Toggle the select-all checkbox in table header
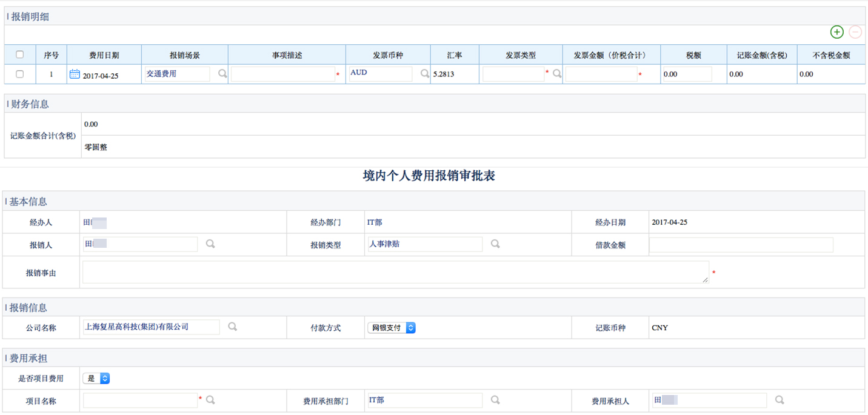The height and width of the screenshot is (415, 868). click(19, 55)
